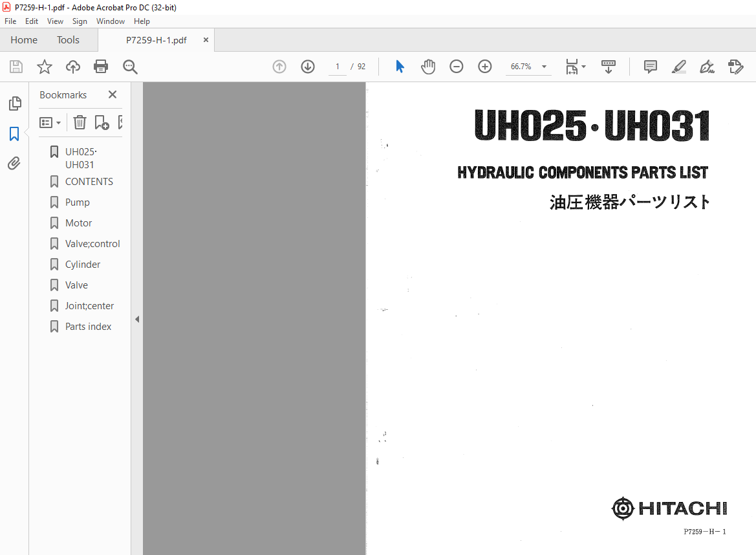This screenshot has width=756, height=555.
Task: Open the File menu
Action: (x=10, y=21)
